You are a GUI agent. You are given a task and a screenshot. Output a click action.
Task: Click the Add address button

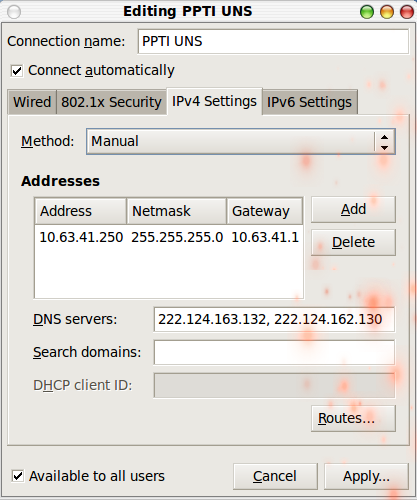(x=353, y=209)
